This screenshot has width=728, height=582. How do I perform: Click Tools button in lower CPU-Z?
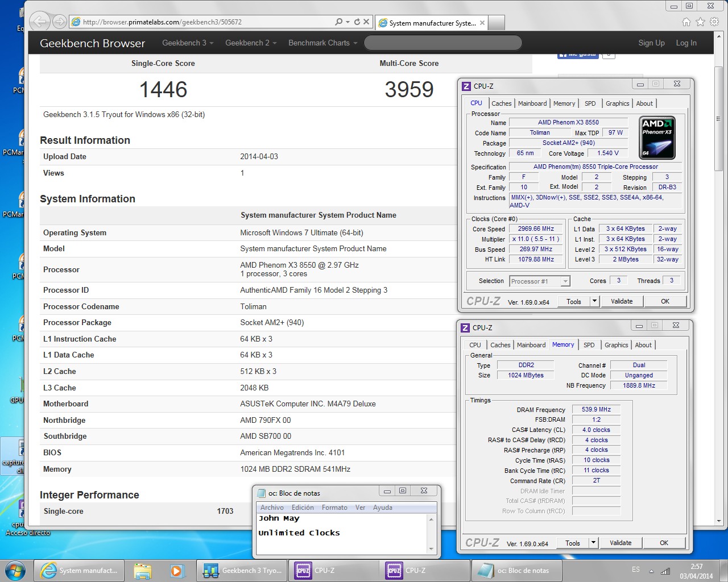pos(573,543)
